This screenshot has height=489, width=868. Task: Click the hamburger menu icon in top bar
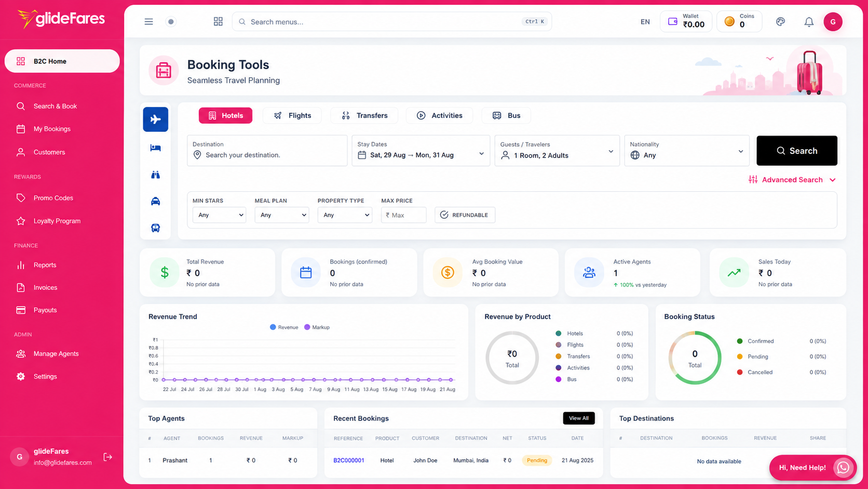click(x=148, y=22)
